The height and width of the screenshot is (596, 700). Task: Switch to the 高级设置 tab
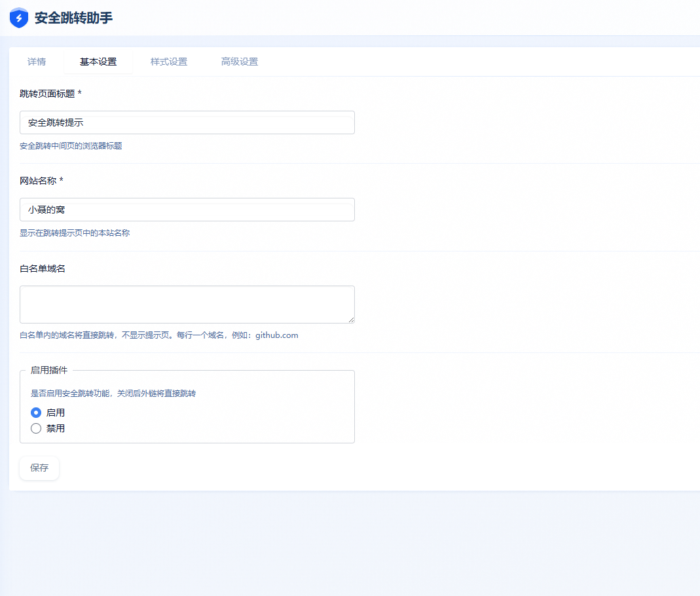240,62
